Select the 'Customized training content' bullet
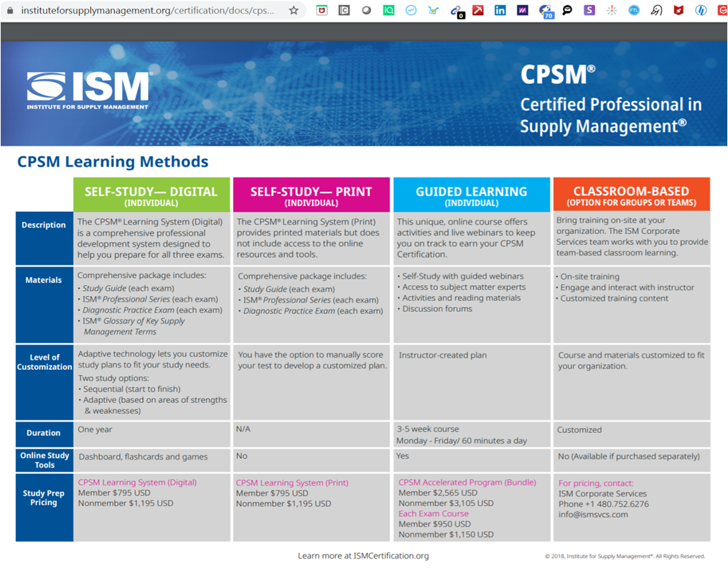 click(x=612, y=299)
